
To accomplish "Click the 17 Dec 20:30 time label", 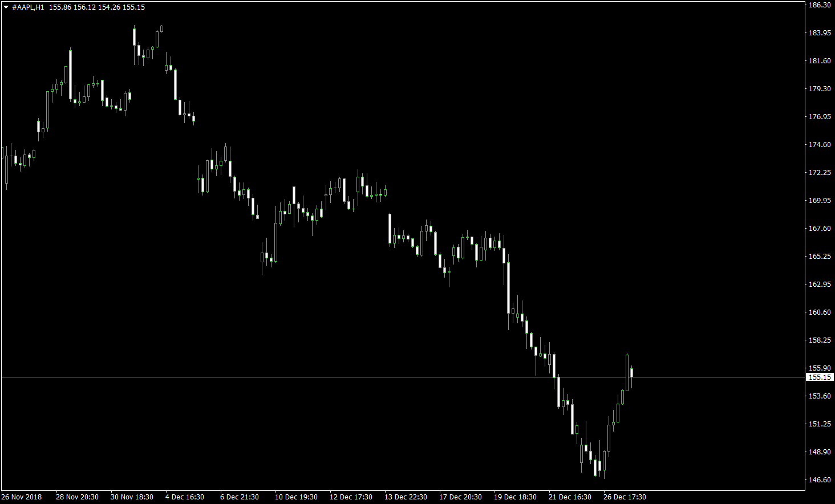I will tap(460, 497).
